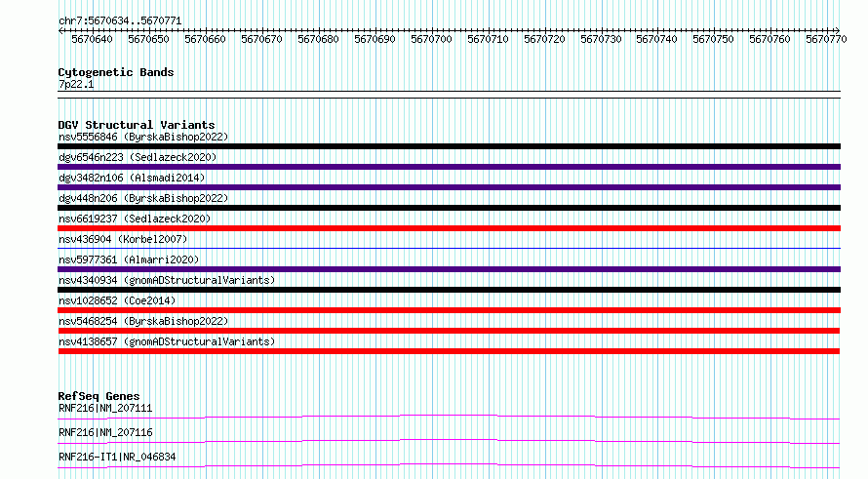Click ruler position 5670740
The height and width of the screenshot is (479, 868).
(656, 39)
